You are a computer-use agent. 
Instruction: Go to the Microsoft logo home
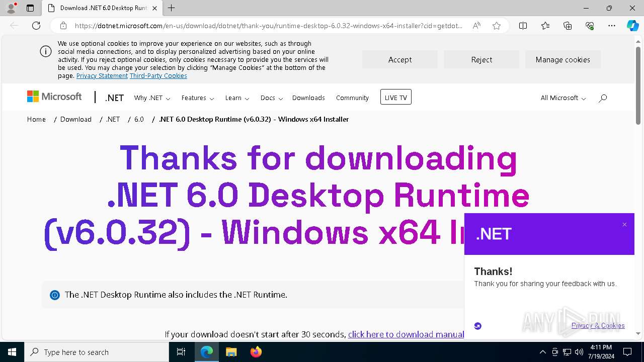54,97
